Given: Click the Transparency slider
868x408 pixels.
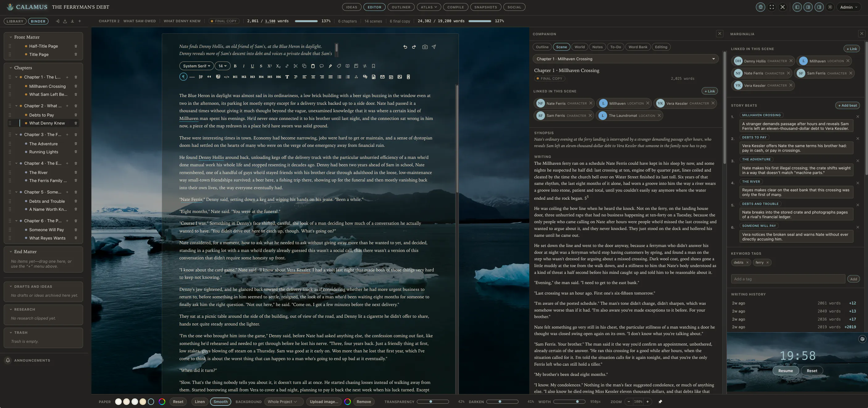Looking at the screenshot, I should click(433, 402).
